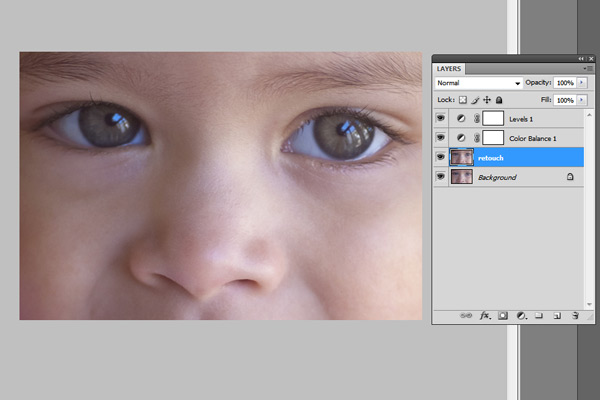Screen dimensions: 600x400
Task: Select the Levels 1 layer mask thumbnail
Action: pyautogui.click(x=493, y=118)
